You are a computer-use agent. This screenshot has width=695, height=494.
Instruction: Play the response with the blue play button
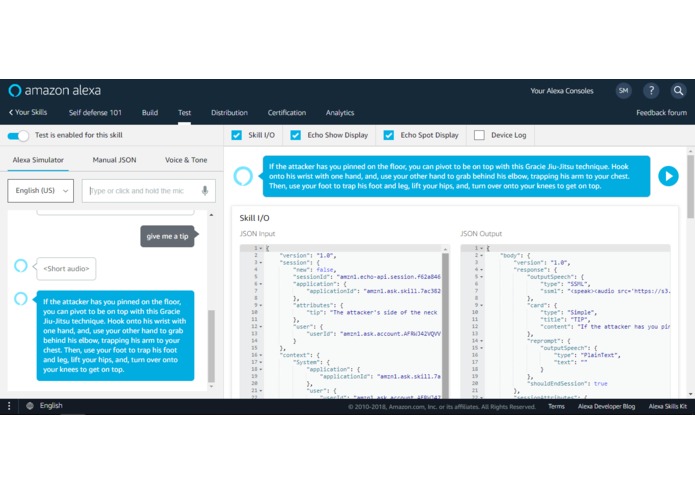click(668, 176)
